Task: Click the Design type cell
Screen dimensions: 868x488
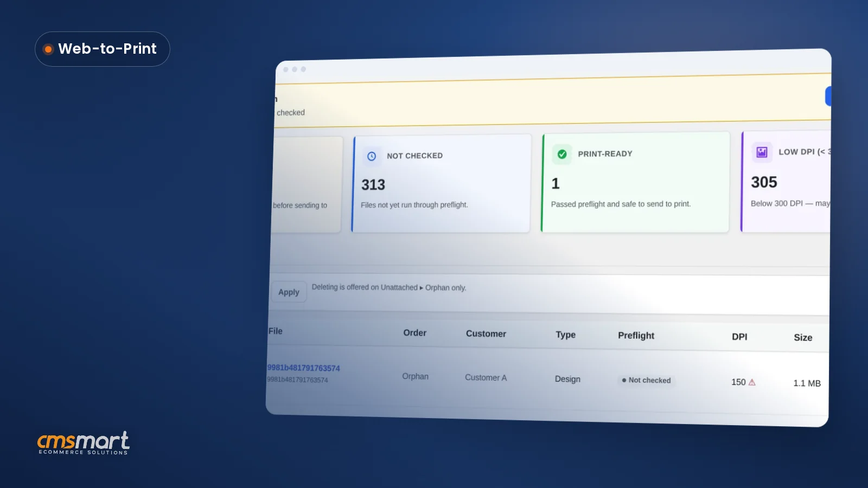Action: pos(567,379)
